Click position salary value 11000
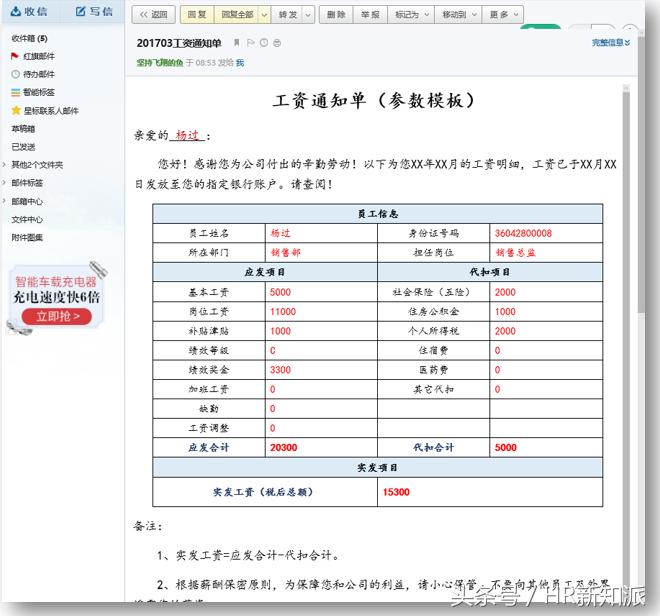The width and height of the screenshot is (660, 616). pyautogui.click(x=283, y=311)
